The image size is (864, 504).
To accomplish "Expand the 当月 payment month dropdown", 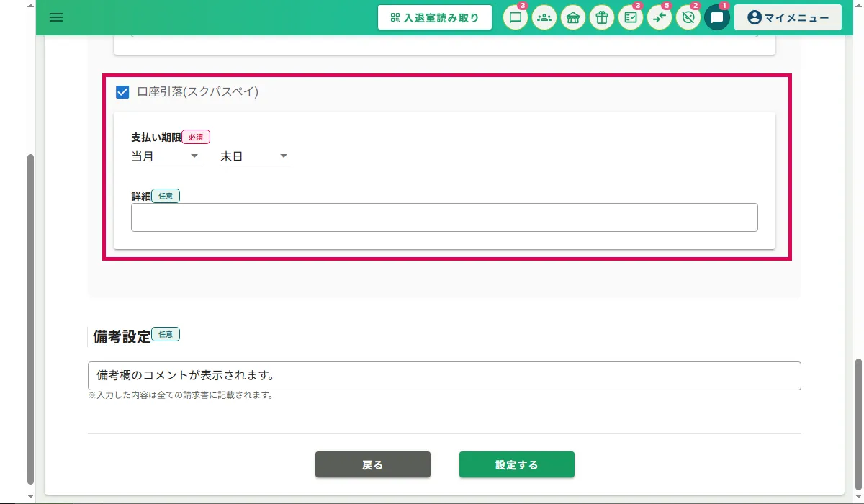I will point(166,156).
